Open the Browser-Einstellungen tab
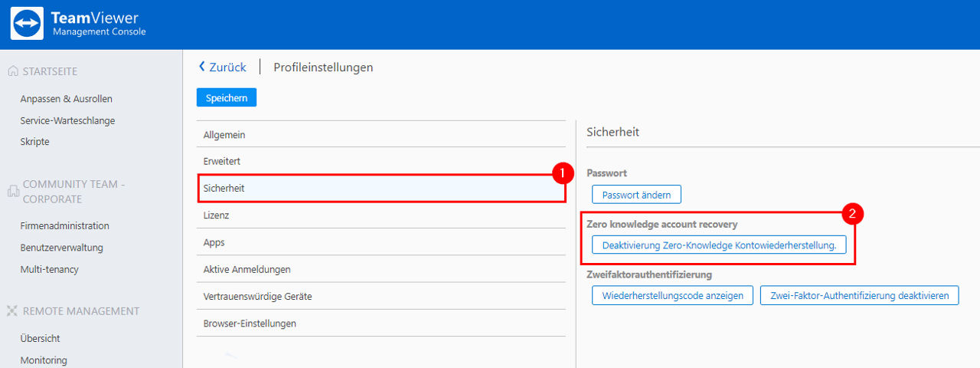Screen dimensions: 980x368 pyautogui.click(x=381, y=324)
